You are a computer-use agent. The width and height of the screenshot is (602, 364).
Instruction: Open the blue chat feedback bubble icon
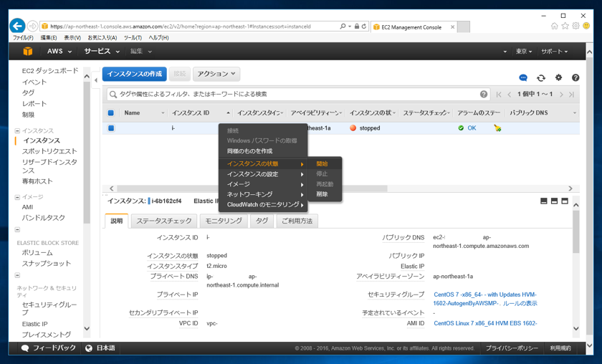point(523,77)
